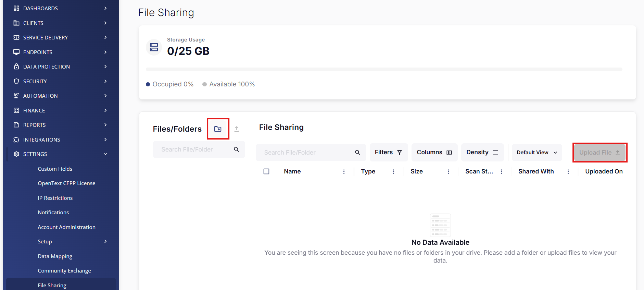Open Account Administration page
This screenshot has height=290, width=644.
pos(66,227)
